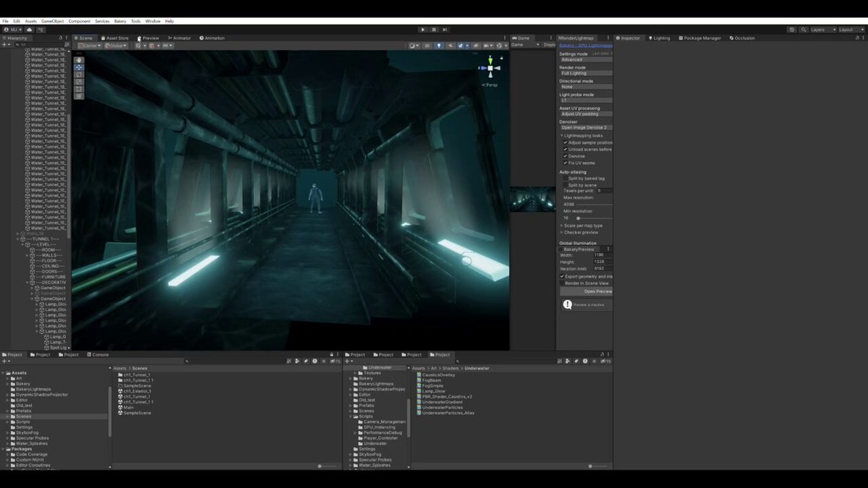Viewport: 868px width, 488px height.
Task: Uncheck the Denoise checkbox
Action: pyautogui.click(x=566, y=156)
